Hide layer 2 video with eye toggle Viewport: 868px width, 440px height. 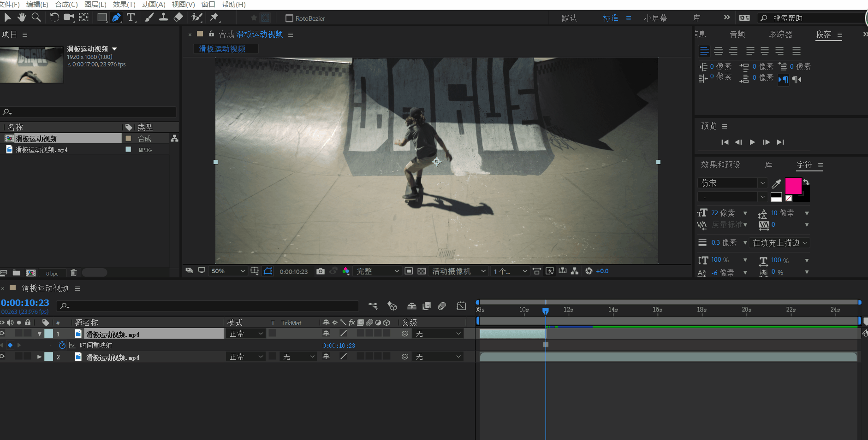(2, 356)
